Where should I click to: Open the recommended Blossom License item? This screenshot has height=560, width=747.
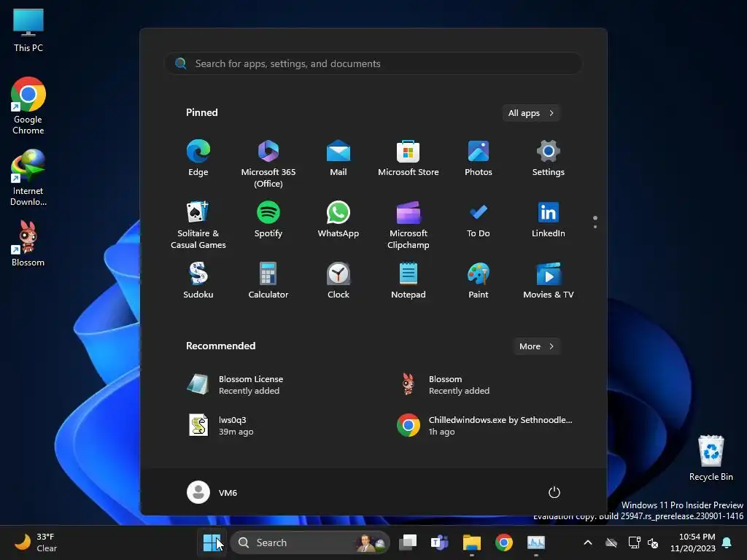pos(236,385)
